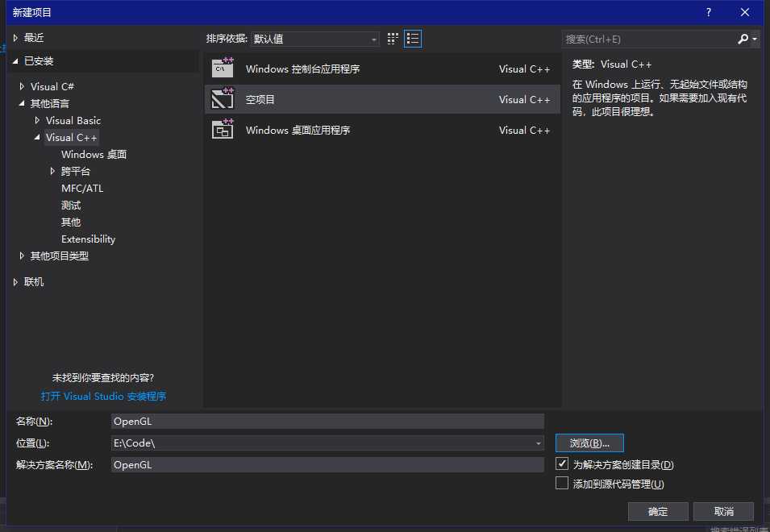This screenshot has width=770, height=532.
Task: Select Extensibility category
Action: 88,239
